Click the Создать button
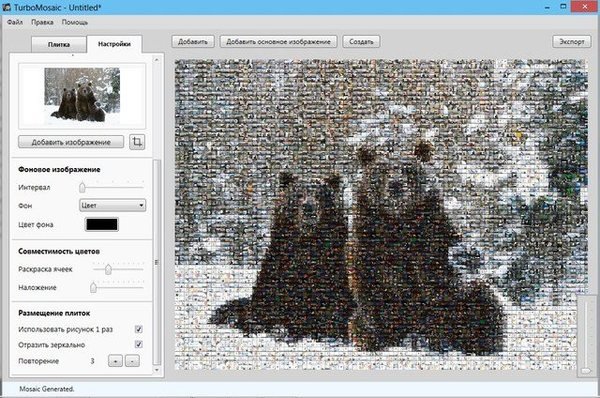This screenshot has width=600, height=398. click(x=361, y=42)
